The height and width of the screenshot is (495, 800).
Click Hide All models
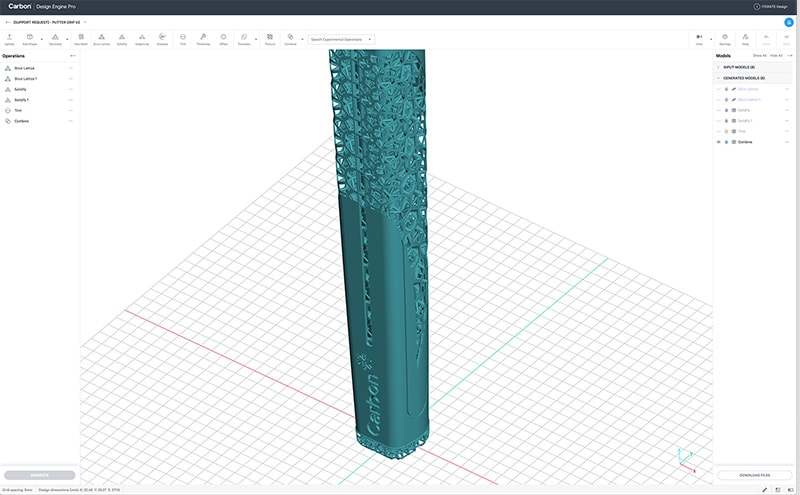pos(776,56)
